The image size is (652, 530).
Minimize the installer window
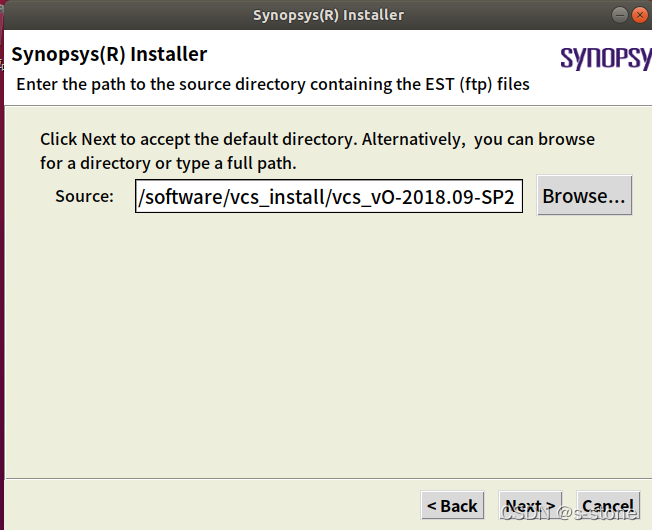620,15
